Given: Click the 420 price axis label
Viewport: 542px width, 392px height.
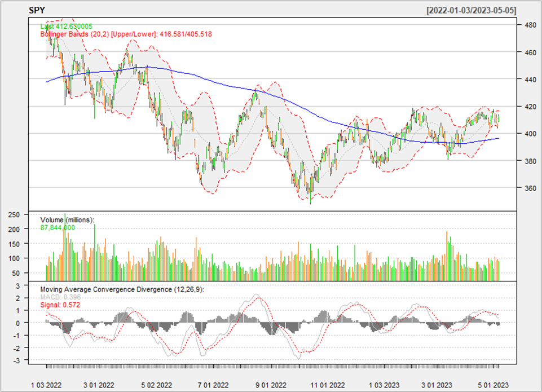Looking at the screenshot, I should [531, 107].
